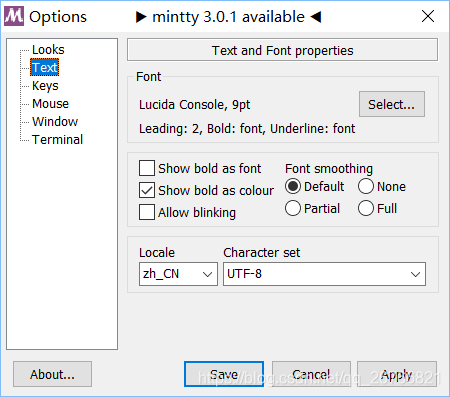
Task: Click the Select... font button
Action: click(x=392, y=104)
